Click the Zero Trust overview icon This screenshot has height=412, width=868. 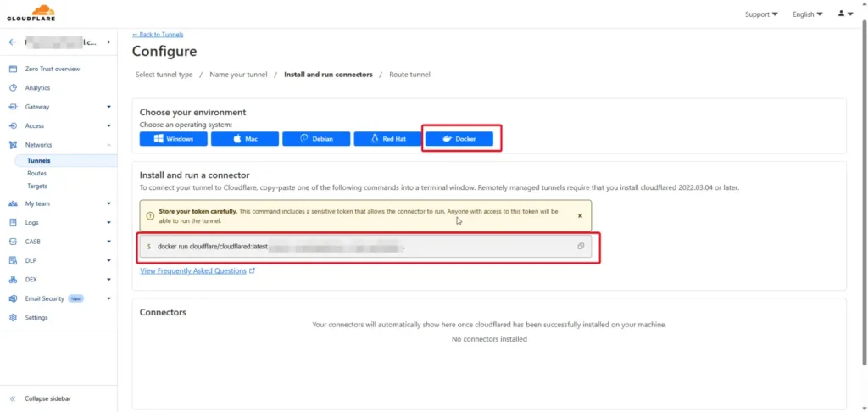point(14,70)
